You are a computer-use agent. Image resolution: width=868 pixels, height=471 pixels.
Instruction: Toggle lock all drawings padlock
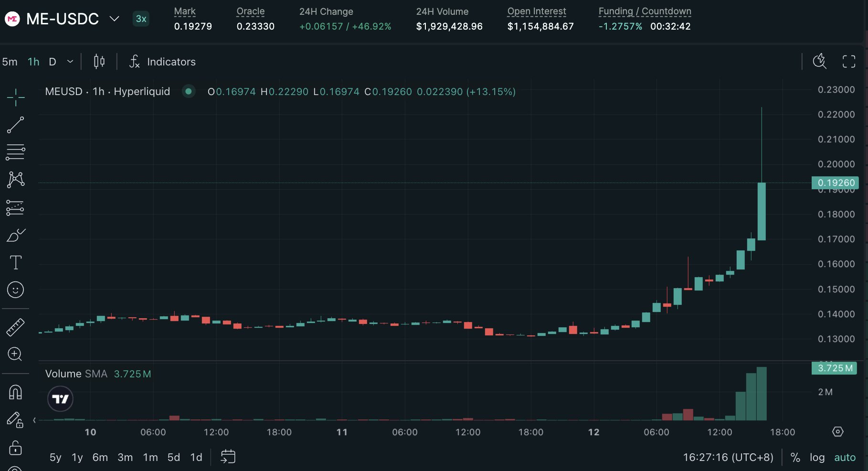(x=15, y=448)
